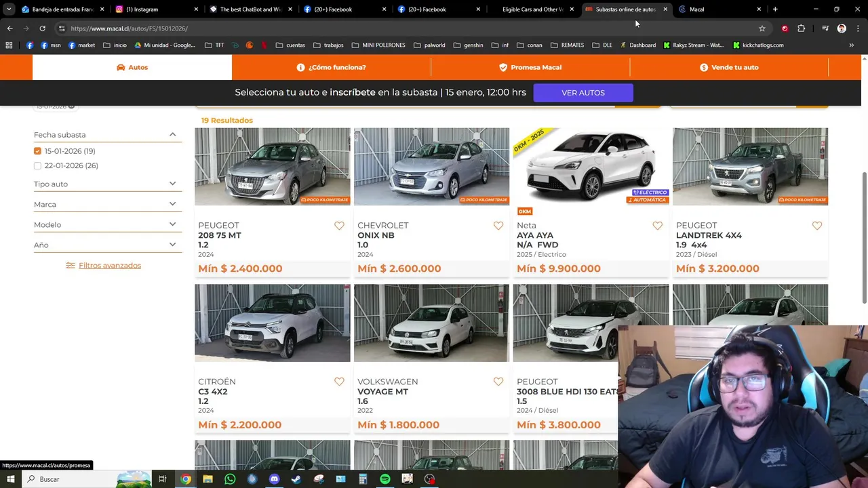Open the Chevrolet Onix car photo
868x488 pixels.
[431, 167]
